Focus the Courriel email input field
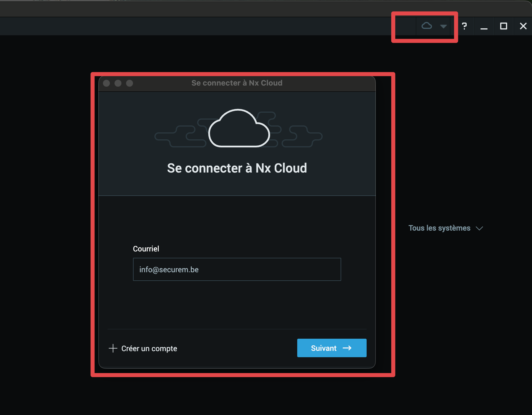The width and height of the screenshot is (532, 415). click(237, 269)
